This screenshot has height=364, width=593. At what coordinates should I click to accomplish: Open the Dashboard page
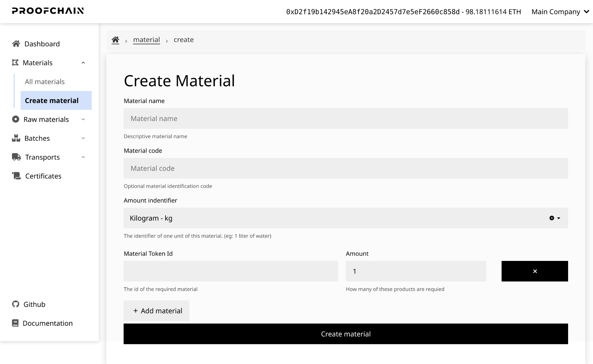click(42, 44)
